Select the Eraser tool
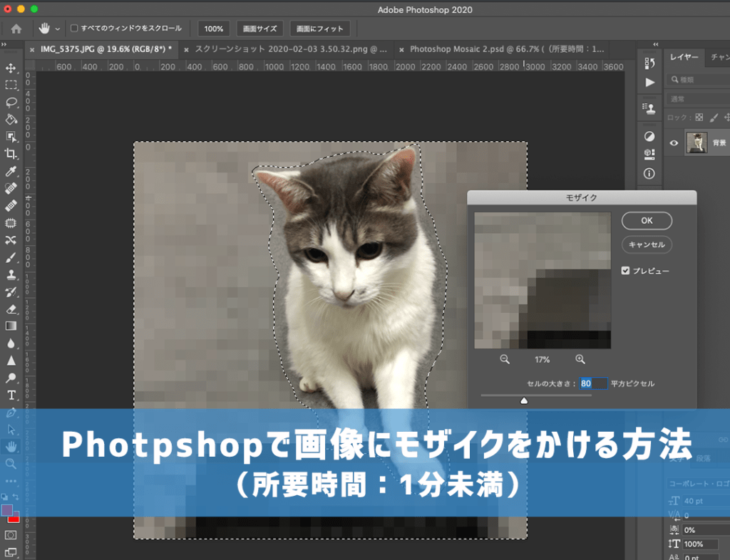Image resolution: width=730 pixels, height=560 pixels. pos(11,308)
